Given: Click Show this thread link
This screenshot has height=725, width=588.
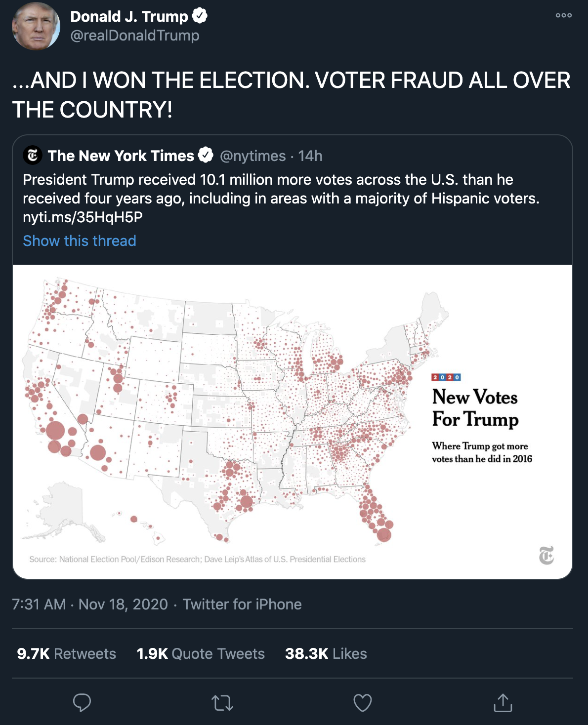Looking at the screenshot, I should [80, 241].
